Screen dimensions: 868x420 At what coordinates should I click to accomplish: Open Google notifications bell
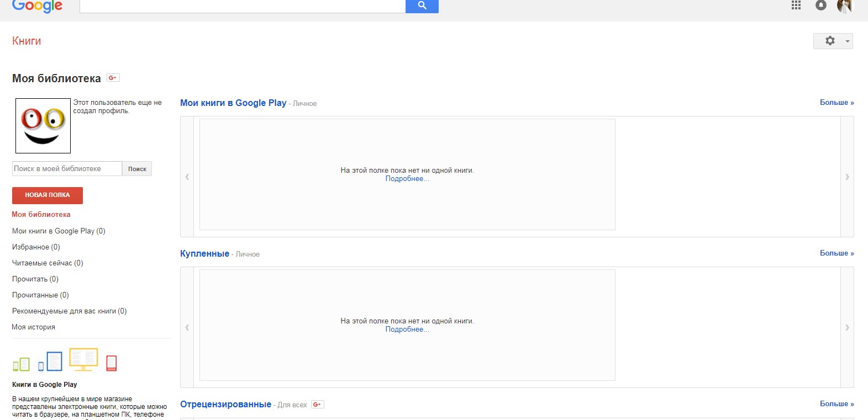click(821, 6)
